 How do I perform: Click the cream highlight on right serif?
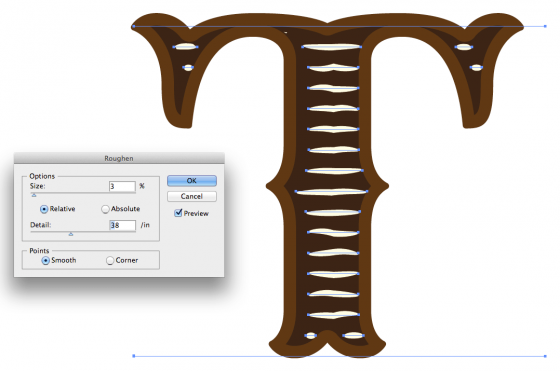tap(464, 47)
